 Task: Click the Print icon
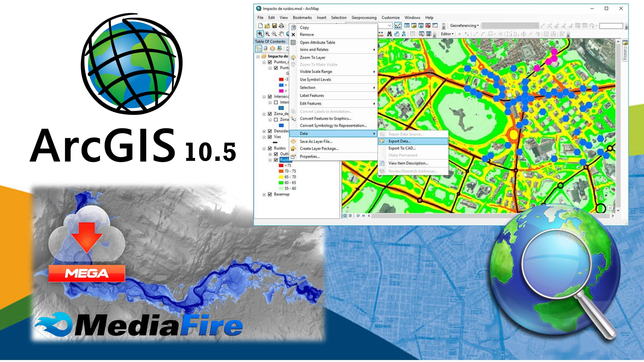281,25
